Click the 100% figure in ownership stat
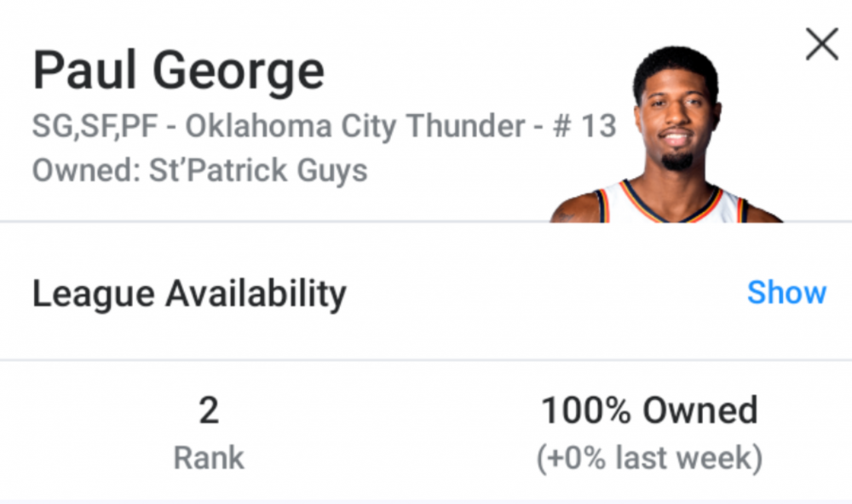The image size is (852, 504). 588,411
